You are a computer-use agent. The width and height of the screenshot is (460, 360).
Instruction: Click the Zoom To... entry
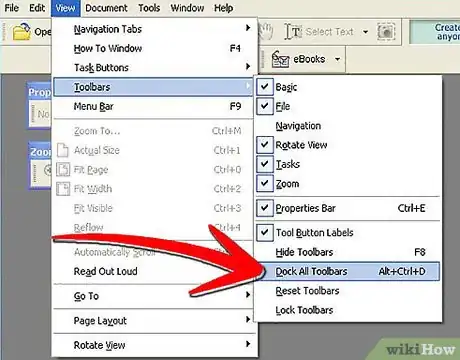pyautogui.click(x=153, y=131)
